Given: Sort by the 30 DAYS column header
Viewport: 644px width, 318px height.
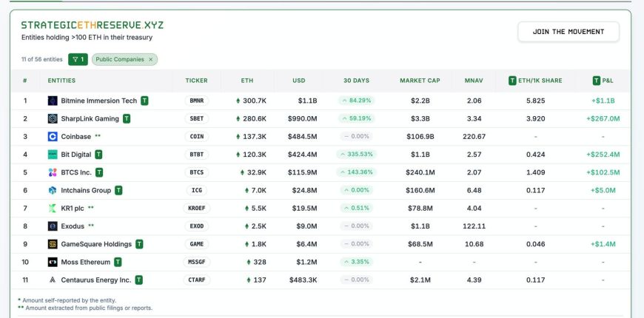Looking at the screenshot, I should pyautogui.click(x=356, y=81).
